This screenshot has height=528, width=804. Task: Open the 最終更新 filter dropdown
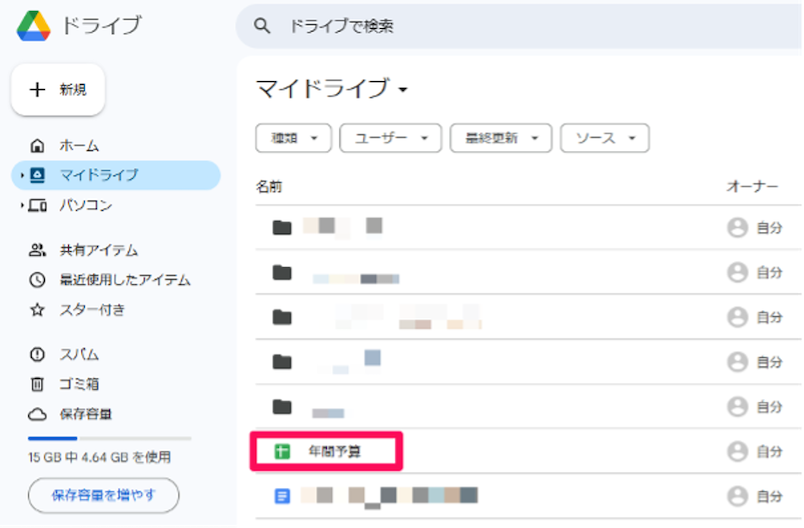500,139
